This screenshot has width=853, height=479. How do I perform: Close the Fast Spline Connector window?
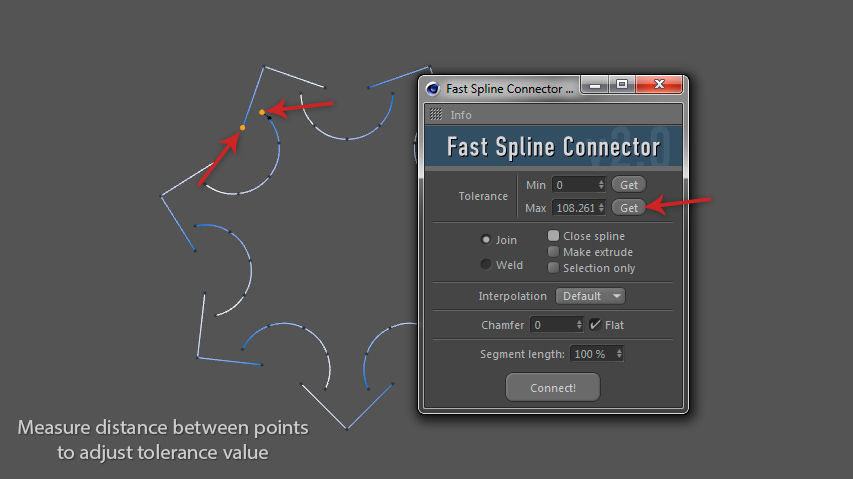point(659,85)
